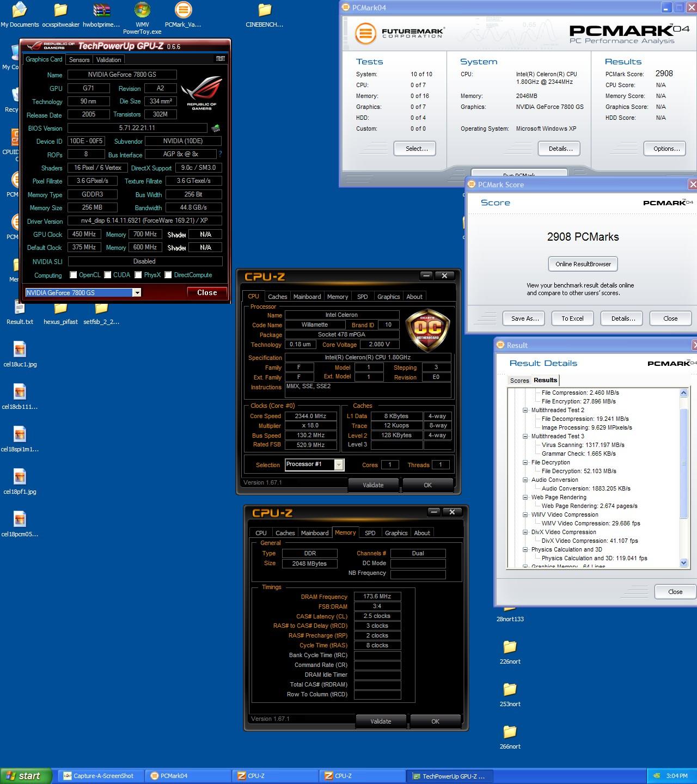Click the Result list scroll-down arrow

pos(684,563)
